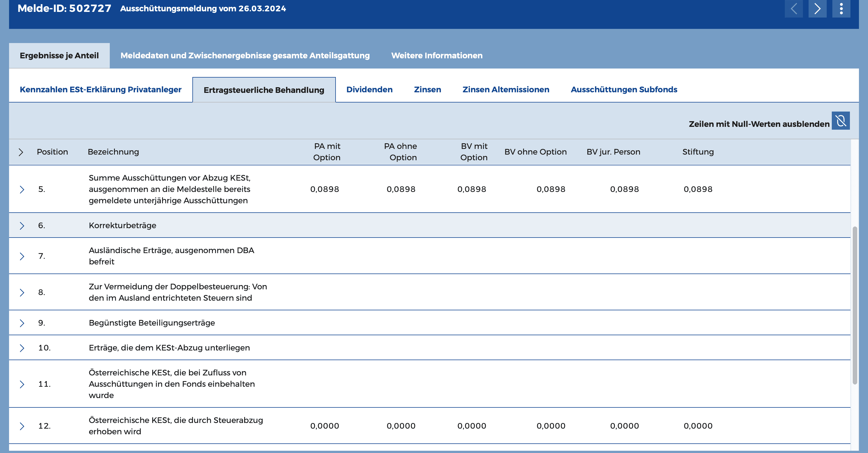The width and height of the screenshot is (868, 453).
Task: Expand position 5 Summe Ausschüttungen row
Action: click(22, 189)
